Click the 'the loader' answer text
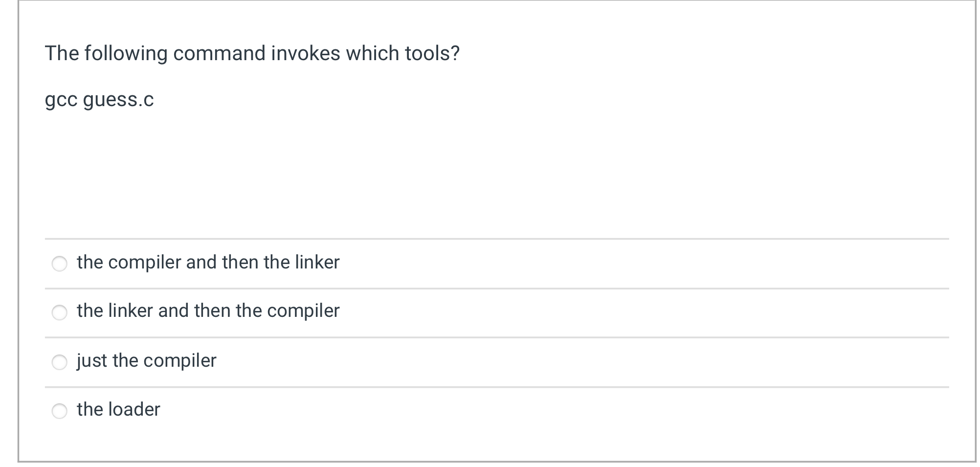Viewport: 980px width, 467px height. pyautogui.click(x=118, y=409)
